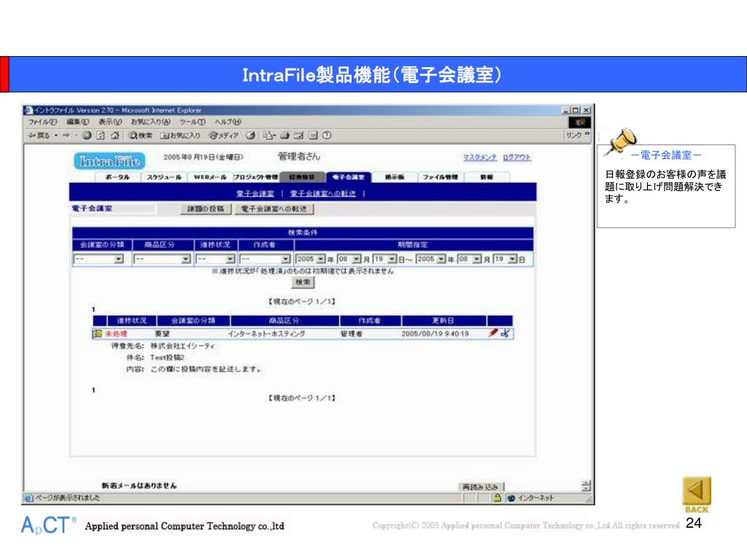
Task: Switch to the ポータル tab
Action: [x=117, y=177]
